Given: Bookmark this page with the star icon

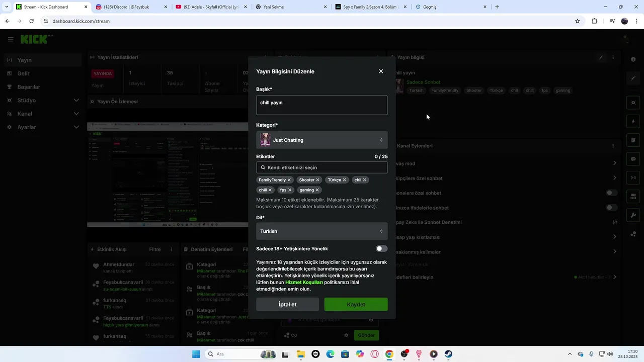Looking at the screenshot, I should pos(578,21).
